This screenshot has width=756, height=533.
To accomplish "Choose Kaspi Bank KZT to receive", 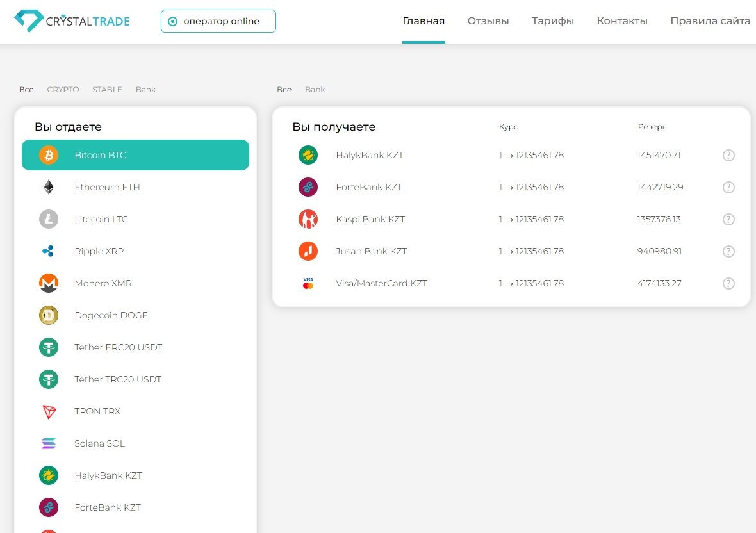I will (x=511, y=219).
